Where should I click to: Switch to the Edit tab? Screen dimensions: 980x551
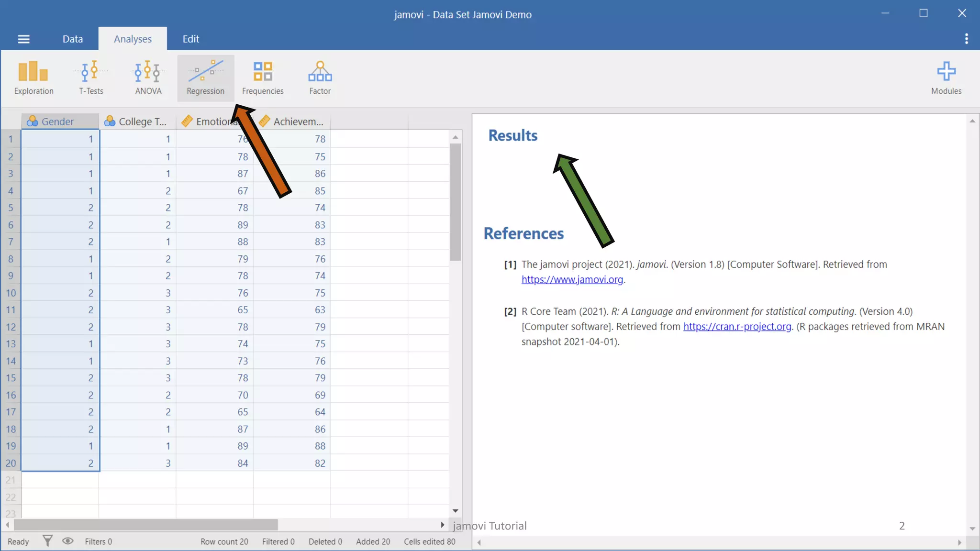tap(190, 39)
